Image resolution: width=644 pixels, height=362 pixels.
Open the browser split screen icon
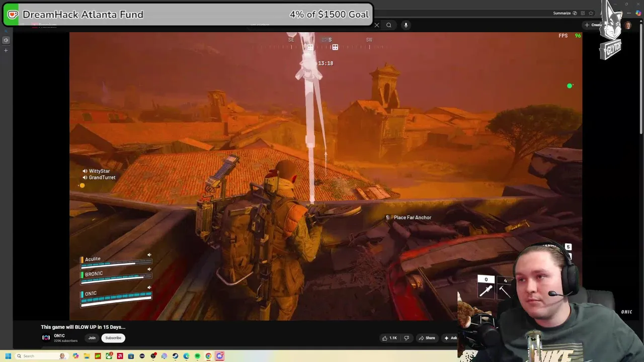click(583, 13)
